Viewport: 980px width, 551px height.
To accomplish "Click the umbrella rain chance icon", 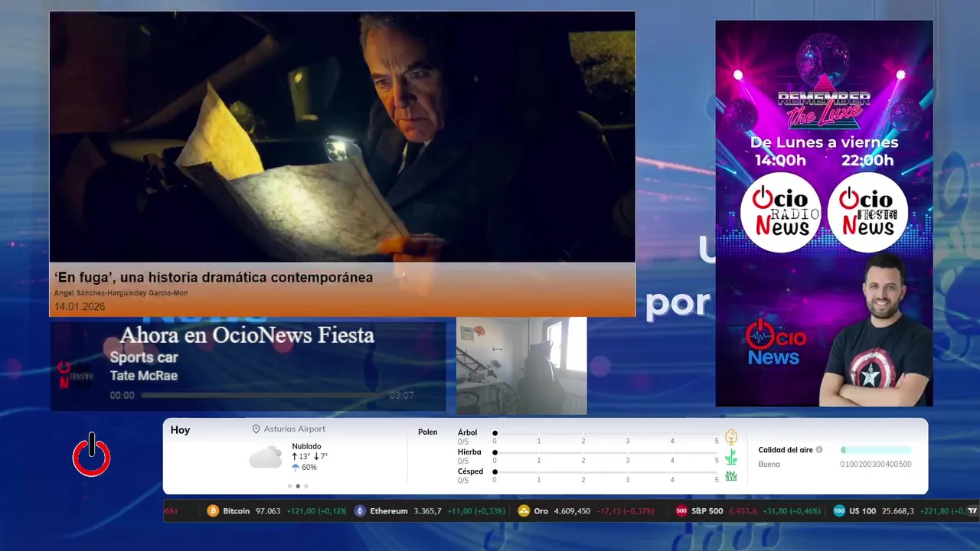I will pos(296,468).
